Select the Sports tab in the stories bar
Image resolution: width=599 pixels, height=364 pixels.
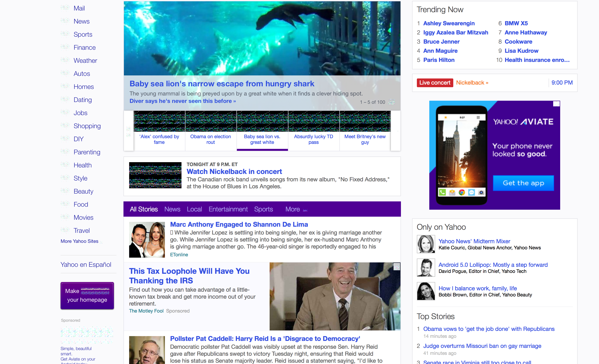coord(264,209)
